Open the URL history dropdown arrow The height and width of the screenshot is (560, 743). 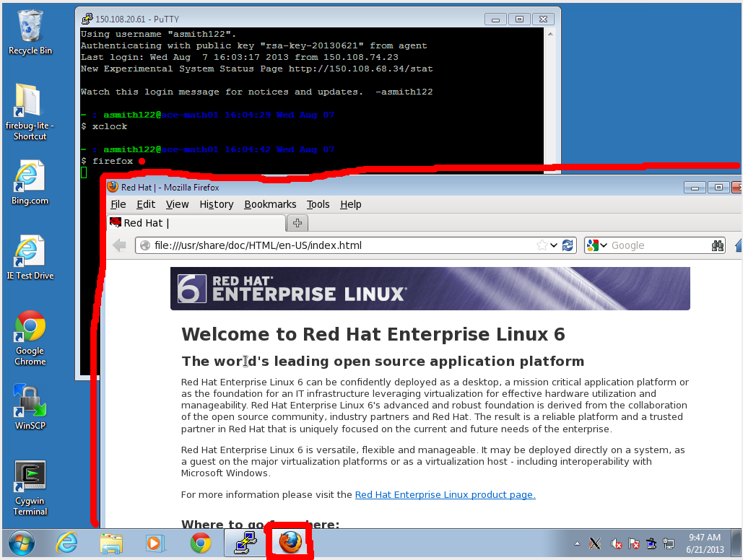553,245
